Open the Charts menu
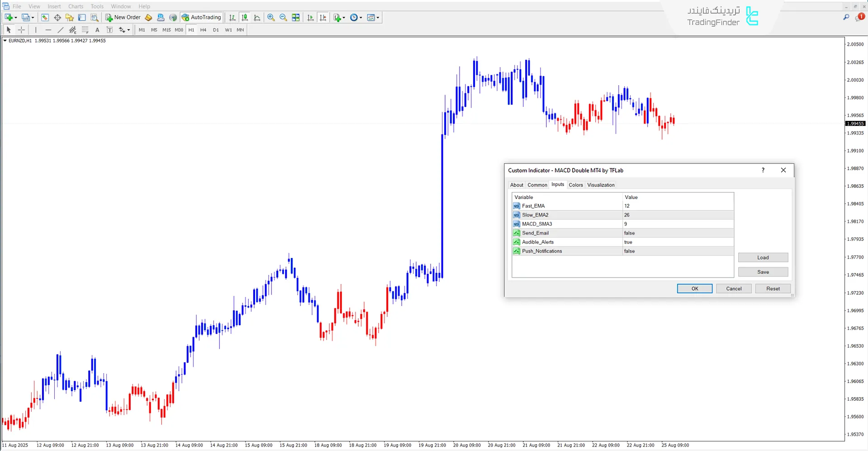Viewport: 868px width, 451px height. click(x=76, y=6)
